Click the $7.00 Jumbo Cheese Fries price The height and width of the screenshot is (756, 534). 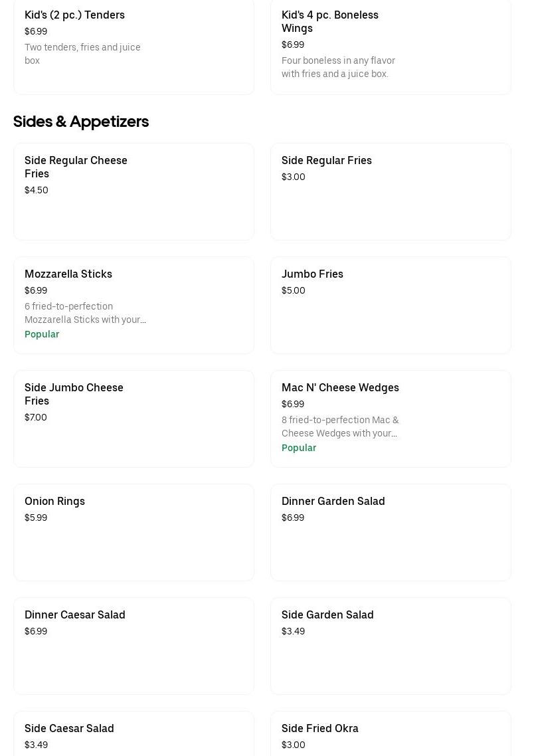click(36, 417)
